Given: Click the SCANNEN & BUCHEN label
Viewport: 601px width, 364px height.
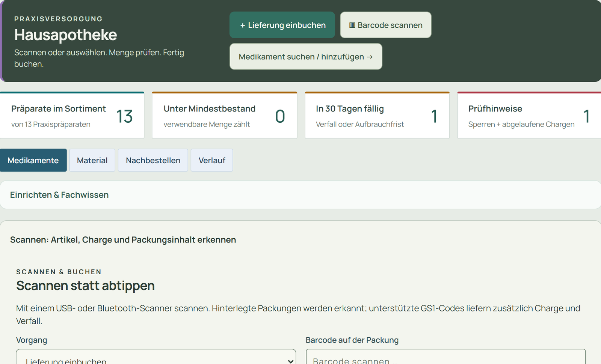Looking at the screenshot, I should click(x=59, y=272).
